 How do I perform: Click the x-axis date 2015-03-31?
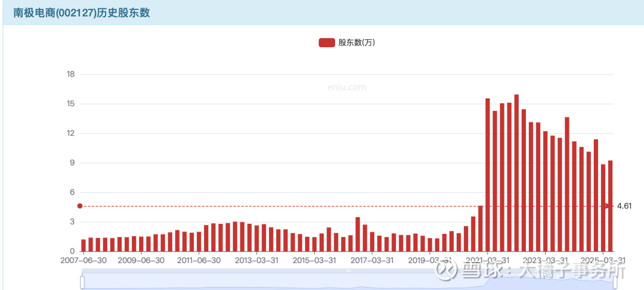coord(315,260)
